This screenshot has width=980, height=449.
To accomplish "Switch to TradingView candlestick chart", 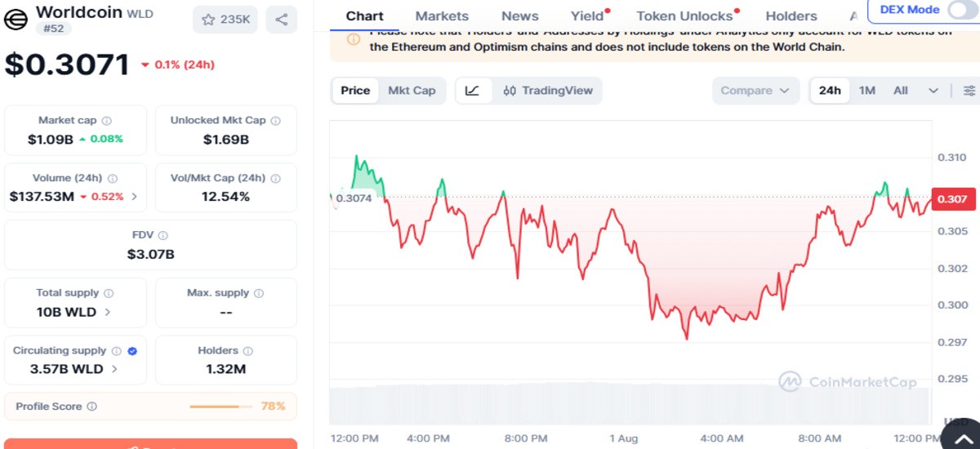I will (548, 91).
